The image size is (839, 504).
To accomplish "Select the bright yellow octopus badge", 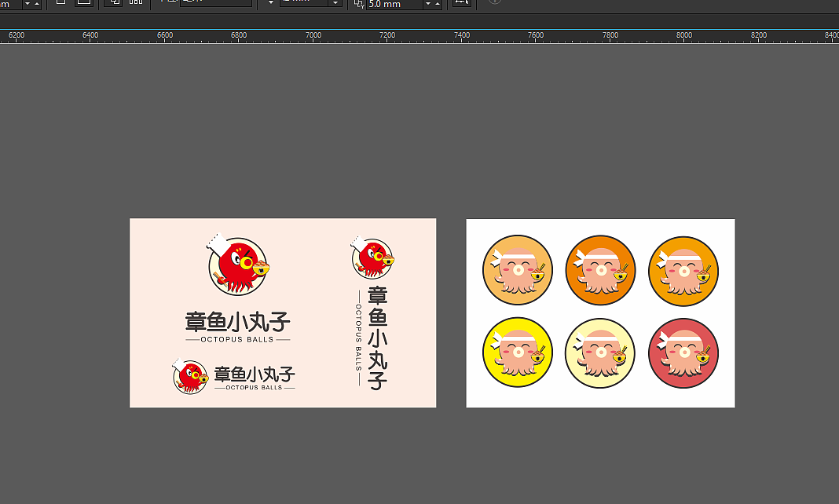I will pos(518,352).
